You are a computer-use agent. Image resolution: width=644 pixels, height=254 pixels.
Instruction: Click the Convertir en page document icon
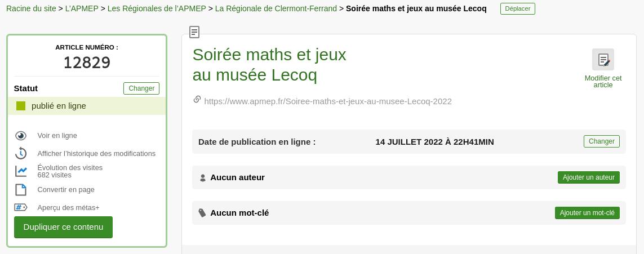pos(21,190)
